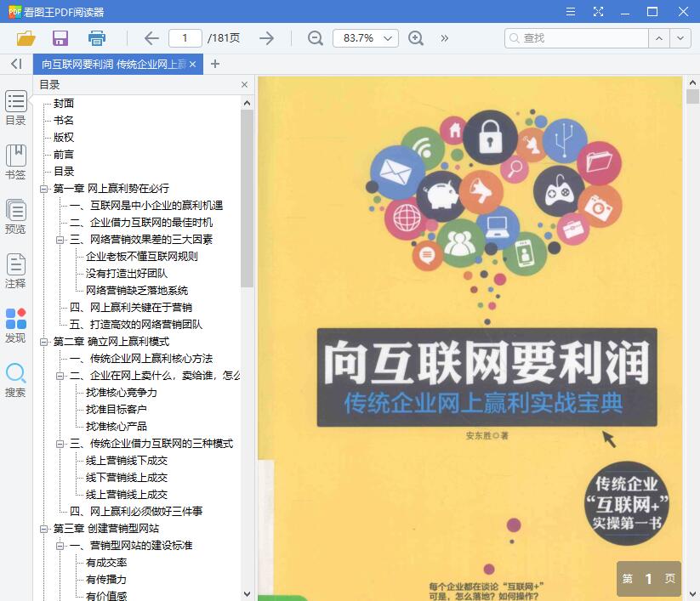Open the 发现 discover panel

15,326
